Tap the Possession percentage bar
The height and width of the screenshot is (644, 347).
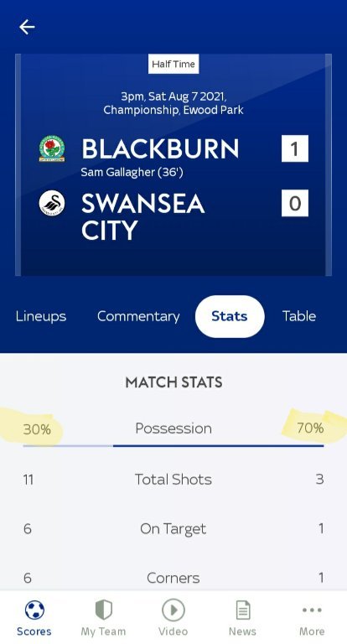173,445
